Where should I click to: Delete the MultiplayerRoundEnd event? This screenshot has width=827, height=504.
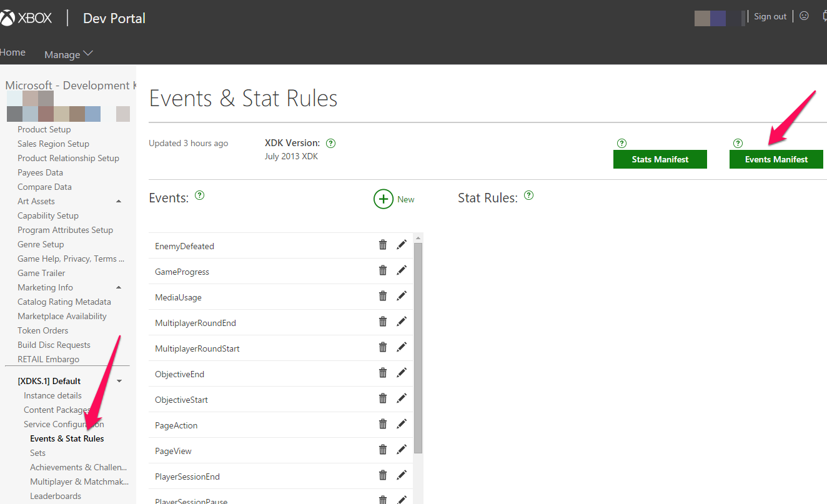(x=383, y=322)
